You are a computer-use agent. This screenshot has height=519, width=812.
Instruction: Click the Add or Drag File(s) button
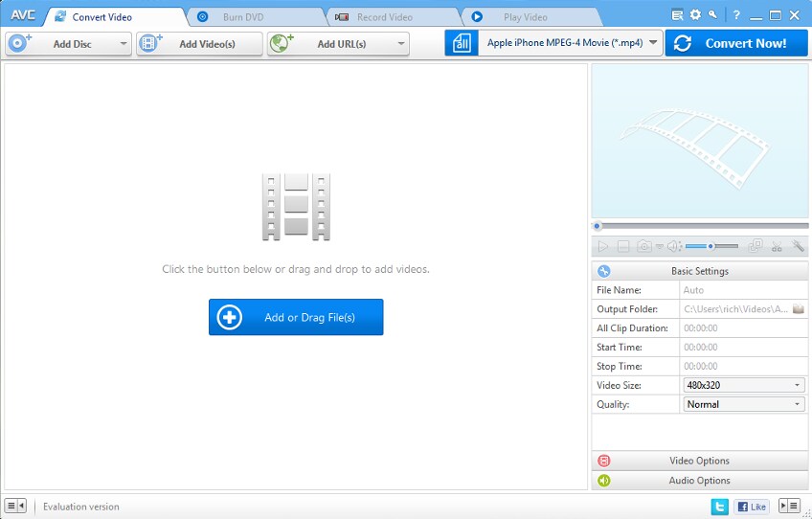tap(296, 317)
